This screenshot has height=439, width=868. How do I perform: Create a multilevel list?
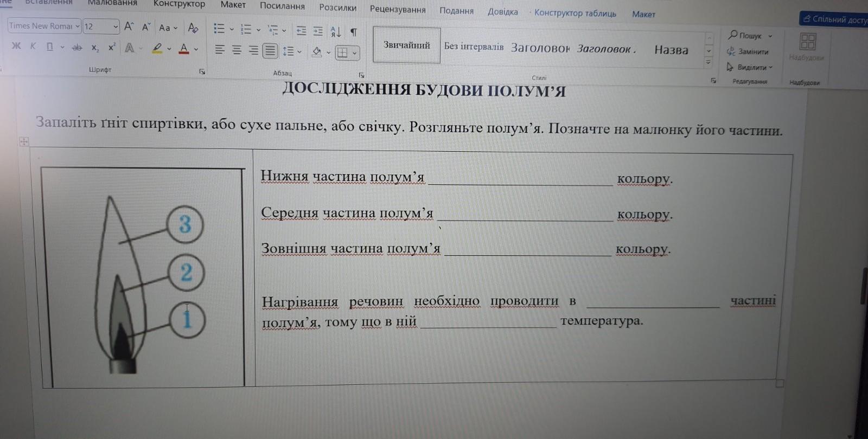(273, 30)
